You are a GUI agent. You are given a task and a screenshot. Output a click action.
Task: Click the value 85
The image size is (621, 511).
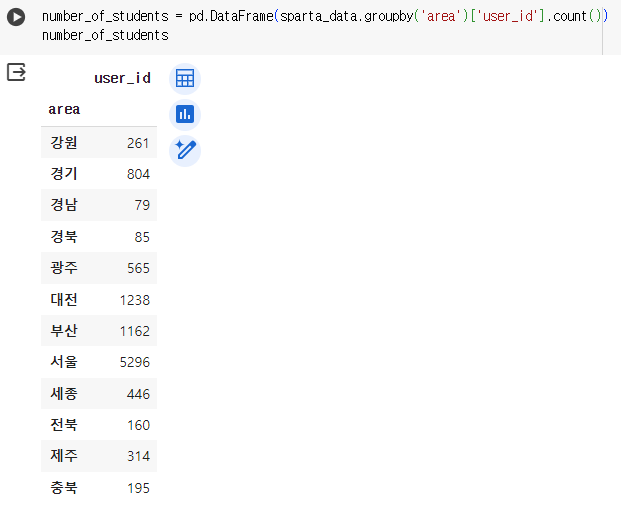click(142, 237)
